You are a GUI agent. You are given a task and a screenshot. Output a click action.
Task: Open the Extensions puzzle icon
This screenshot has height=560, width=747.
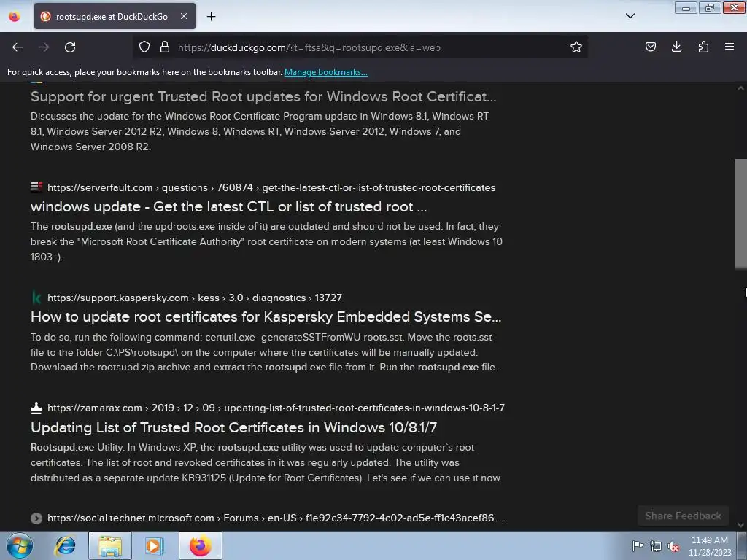click(x=703, y=47)
